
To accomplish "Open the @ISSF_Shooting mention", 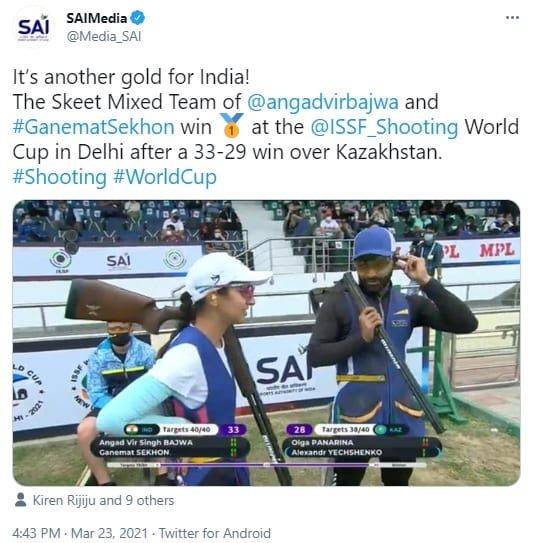I will (x=384, y=127).
